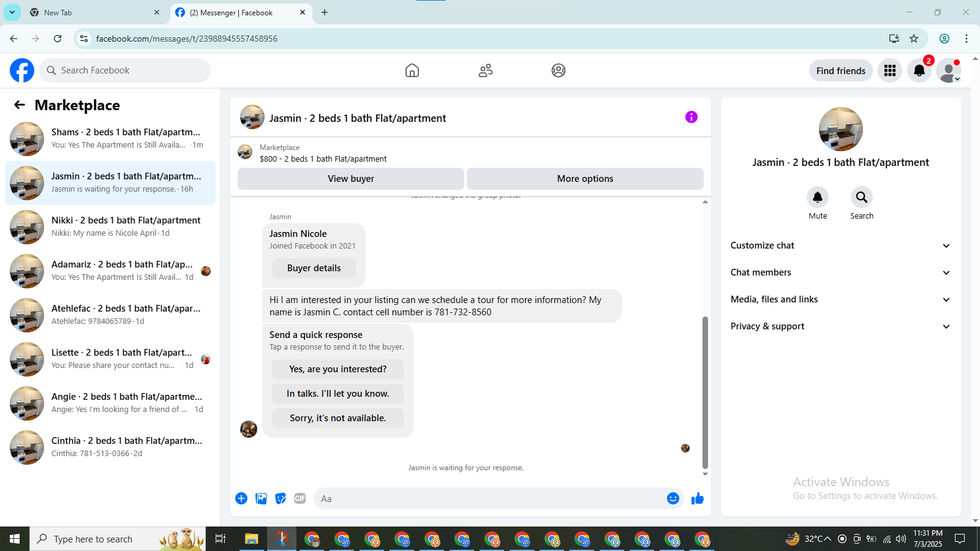Open a new browser tab with plus button
Viewport: 980px width, 551px height.
(325, 12)
